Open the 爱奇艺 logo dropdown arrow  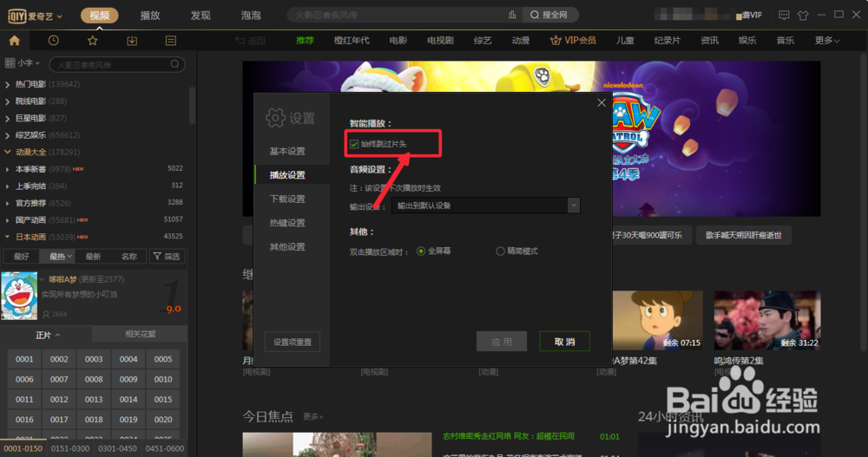pos(60,16)
